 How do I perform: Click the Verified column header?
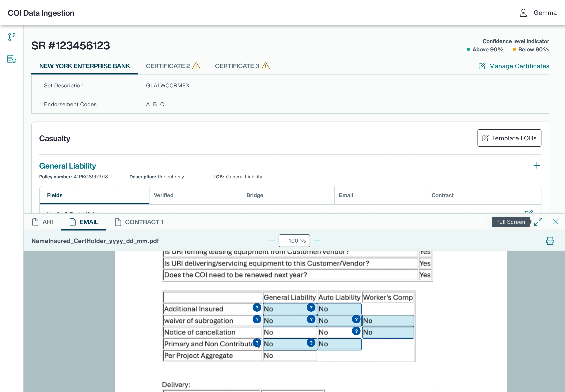pyautogui.click(x=195, y=195)
